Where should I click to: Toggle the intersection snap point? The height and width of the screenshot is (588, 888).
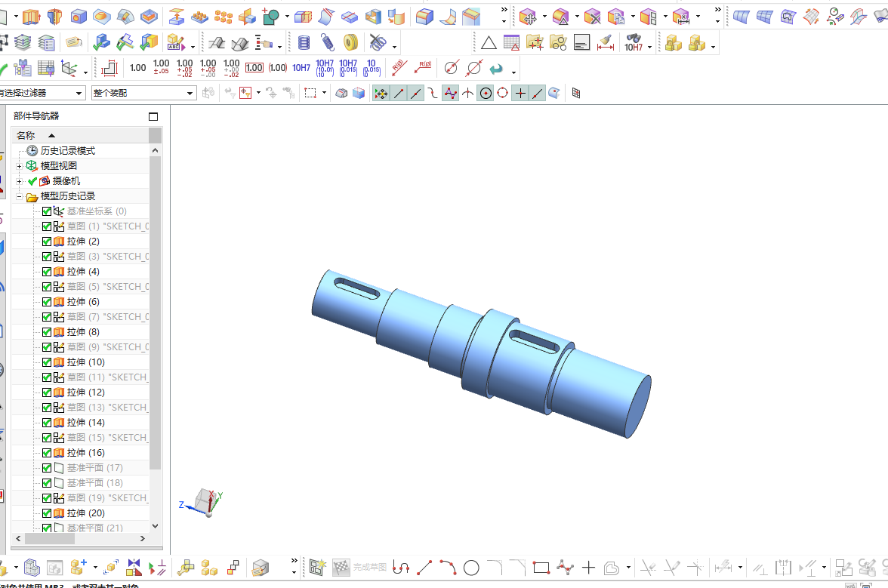click(468, 94)
